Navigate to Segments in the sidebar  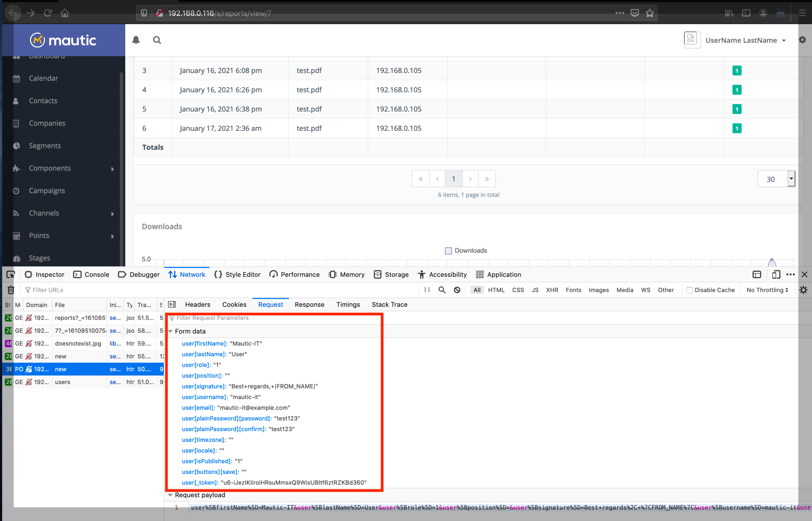[x=45, y=145]
